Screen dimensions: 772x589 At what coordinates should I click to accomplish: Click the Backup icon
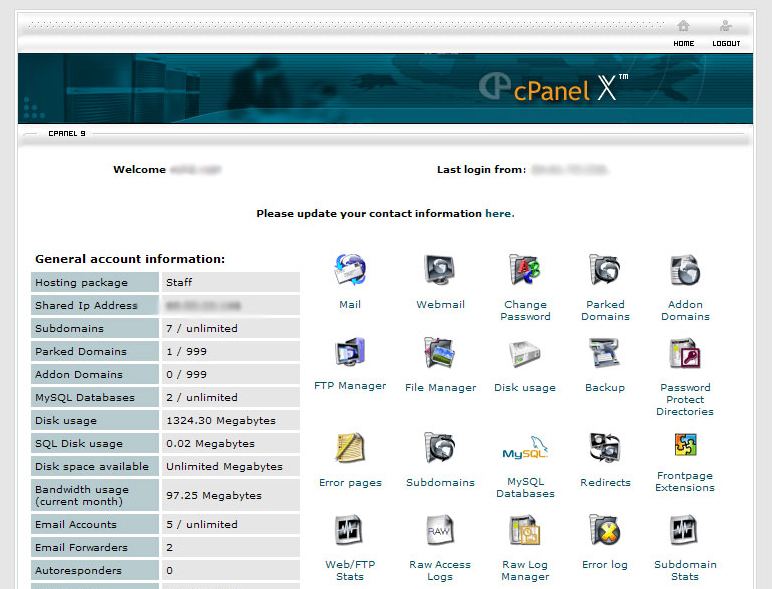point(605,354)
